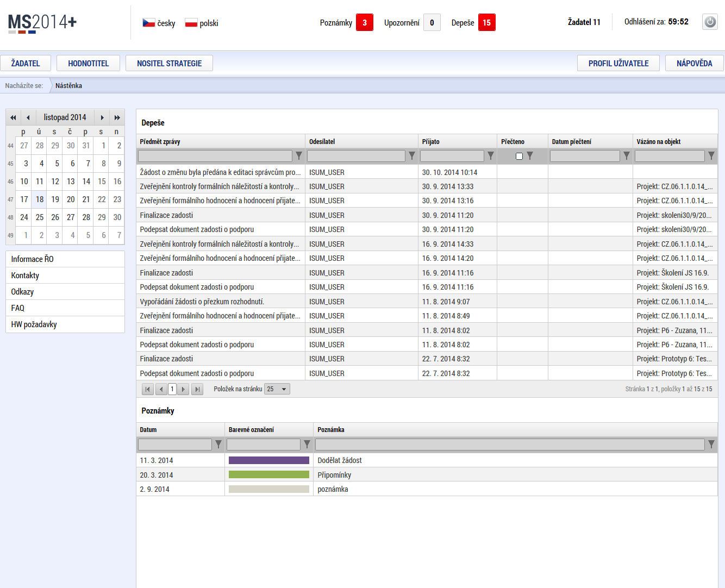Viewport: 725px width, 588px height.
Task: Open the FAQ link
Action: pos(65,308)
